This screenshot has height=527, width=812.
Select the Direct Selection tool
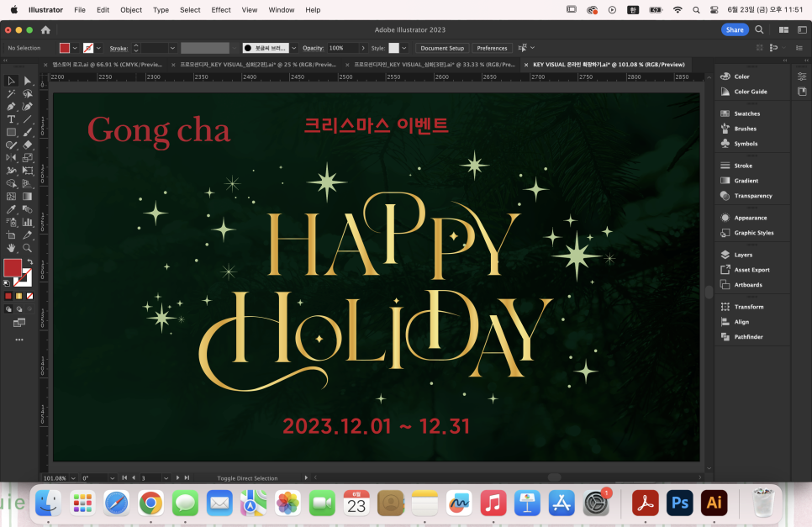pos(28,81)
